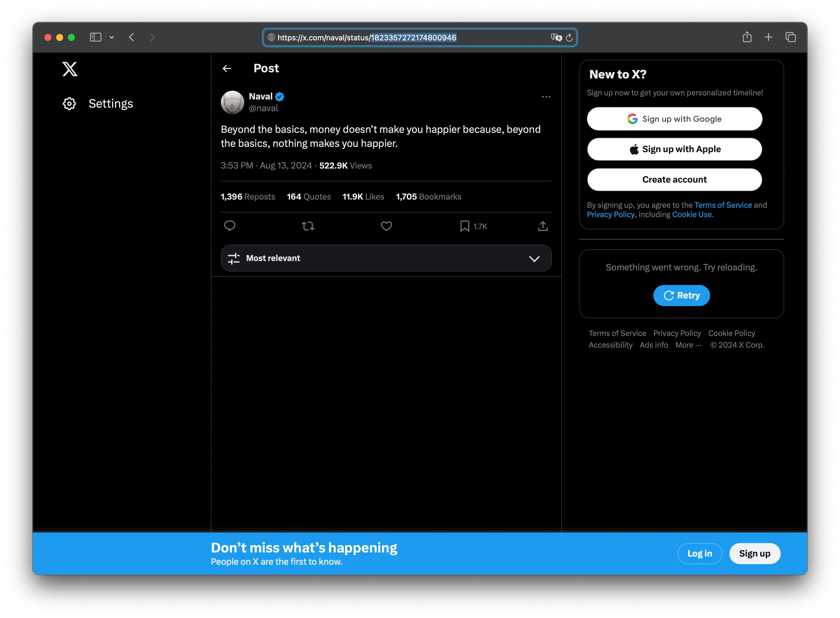This screenshot has width=840, height=618.
Task: Expand the More footer options
Action: tap(688, 345)
